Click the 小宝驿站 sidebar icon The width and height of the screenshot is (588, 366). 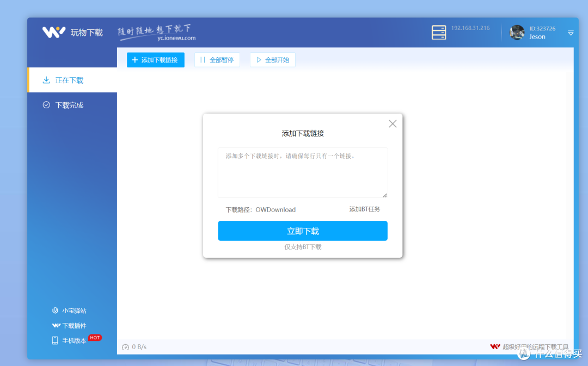[x=55, y=310]
